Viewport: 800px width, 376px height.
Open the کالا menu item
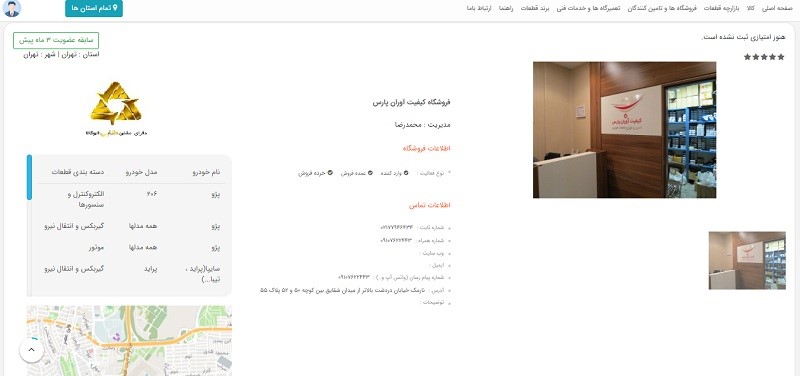tap(751, 8)
